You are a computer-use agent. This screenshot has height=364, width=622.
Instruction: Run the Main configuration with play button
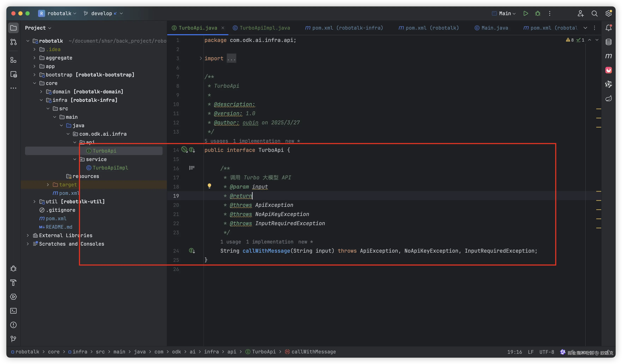[x=526, y=13]
